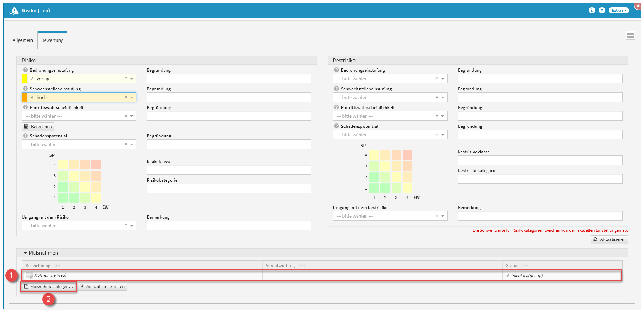Click top-right red cell in Risiko matrix

coord(96,165)
